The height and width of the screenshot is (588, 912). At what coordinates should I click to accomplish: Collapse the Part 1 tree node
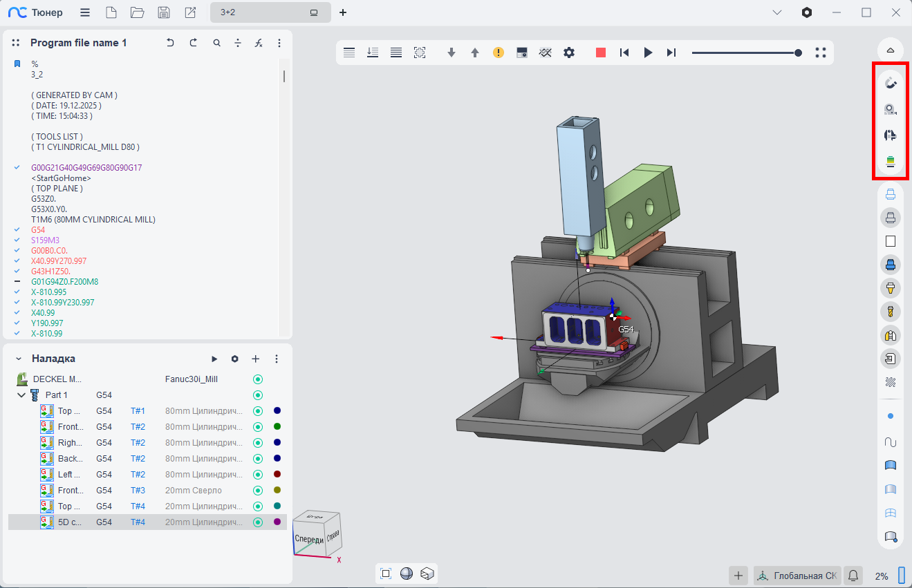(x=21, y=395)
